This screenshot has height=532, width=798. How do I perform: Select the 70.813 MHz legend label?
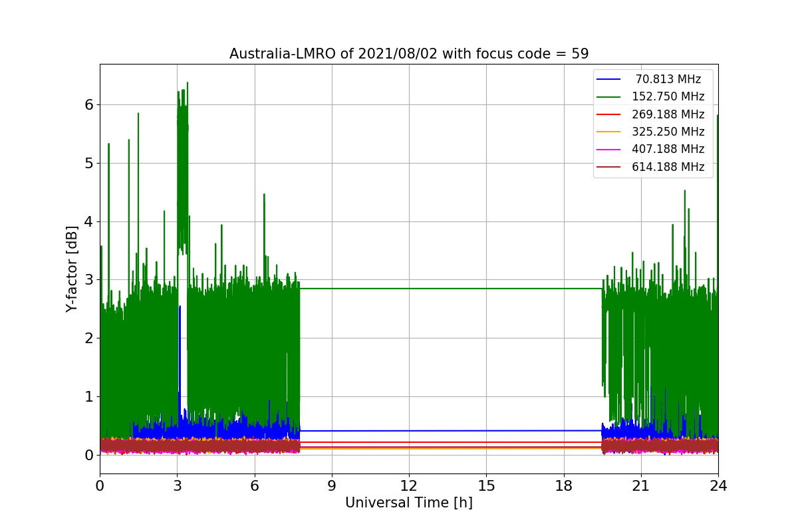pos(668,79)
